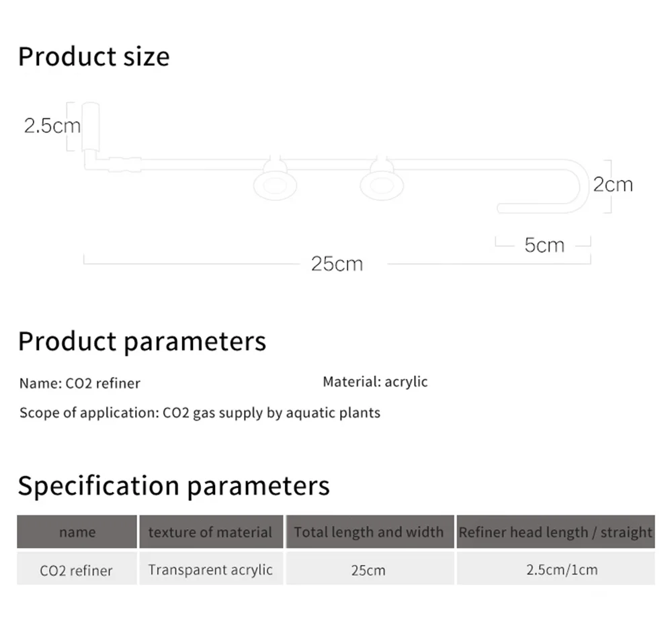Click the "Material: acrylic" text
The width and height of the screenshot is (672, 629).
point(375,382)
